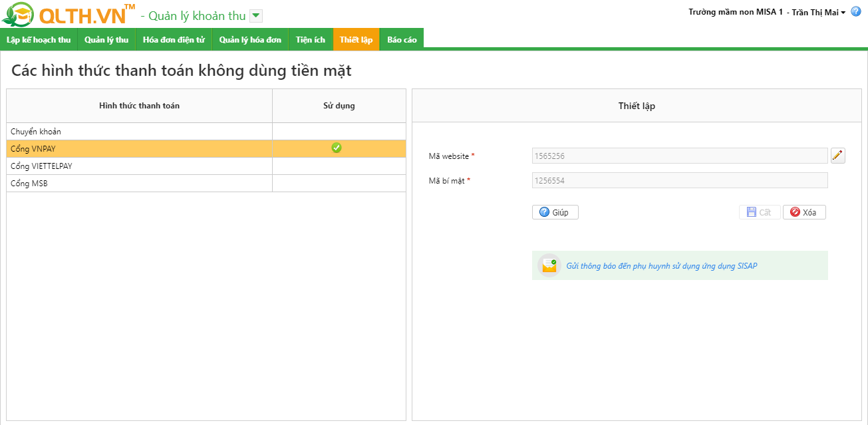Click the Quản lý khoản thu module title
The height and width of the screenshot is (425, 868).
(x=197, y=16)
